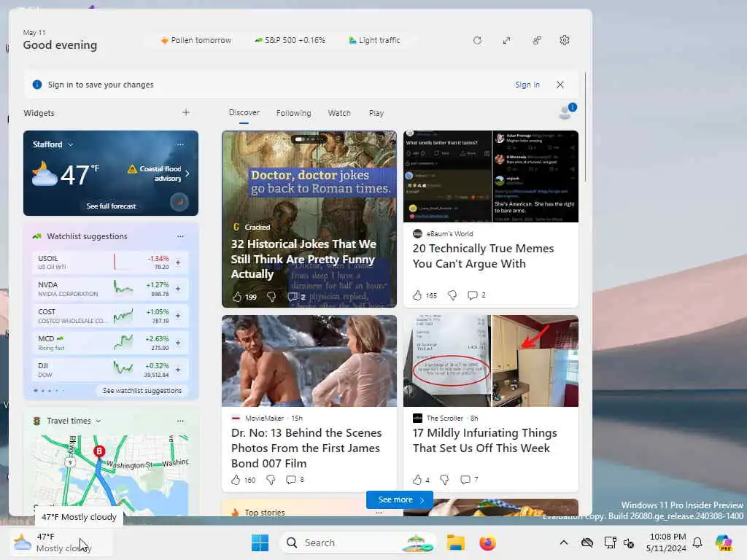Like the Mildly Infuriating Things article

(x=421, y=480)
